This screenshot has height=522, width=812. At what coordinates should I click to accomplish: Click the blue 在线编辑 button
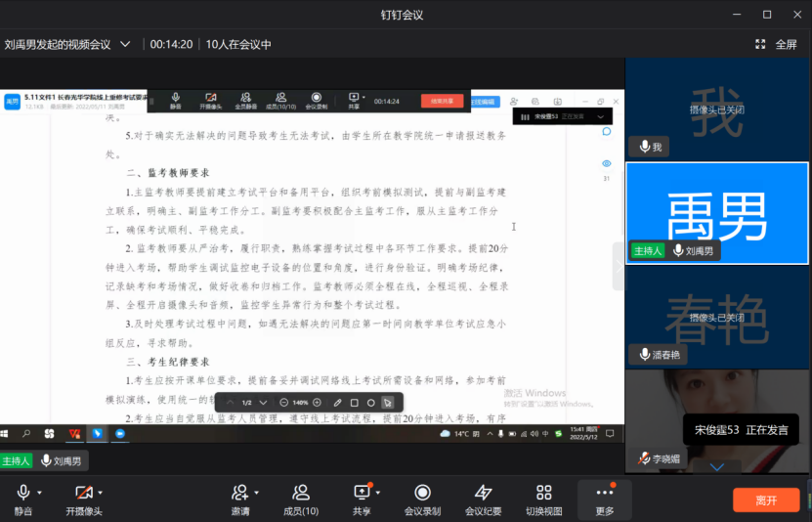485,102
